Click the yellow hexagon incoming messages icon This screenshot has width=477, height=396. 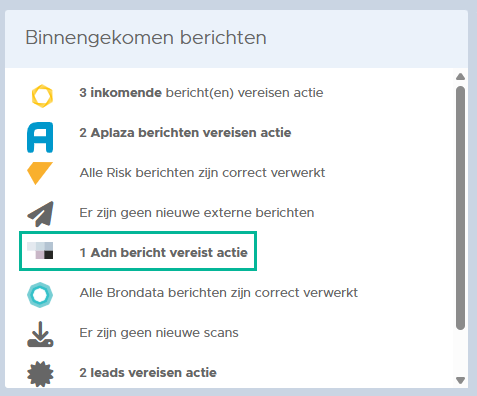[42, 96]
